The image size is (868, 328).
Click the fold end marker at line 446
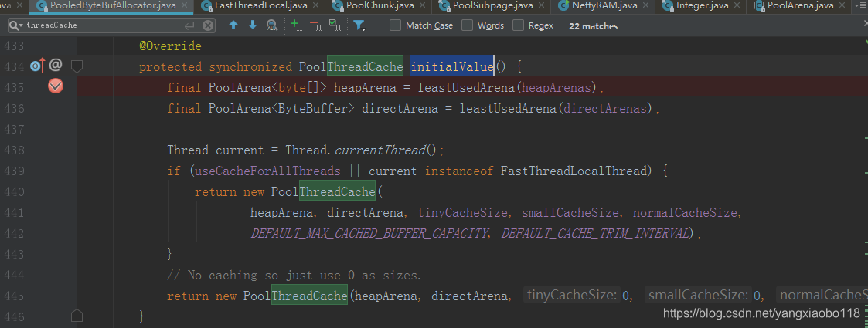pos(77,316)
